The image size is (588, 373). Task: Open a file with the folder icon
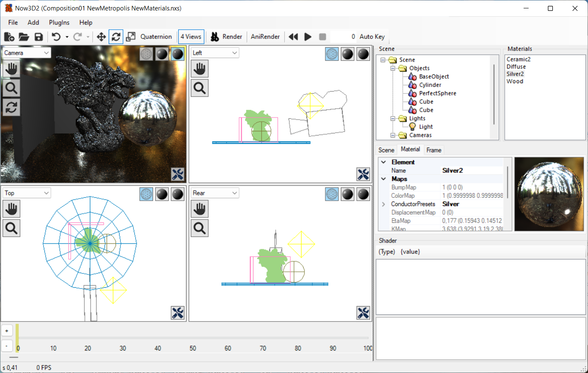click(x=24, y=37)
